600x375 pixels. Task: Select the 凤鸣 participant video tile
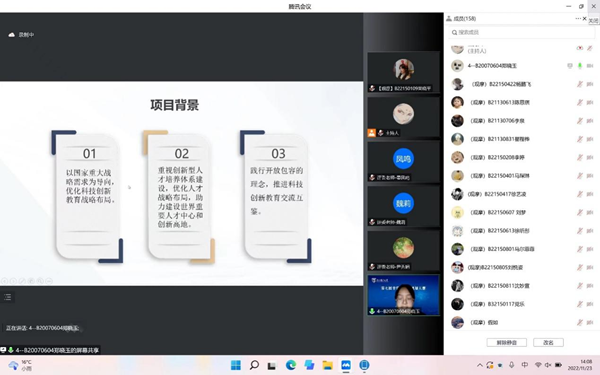404,161
